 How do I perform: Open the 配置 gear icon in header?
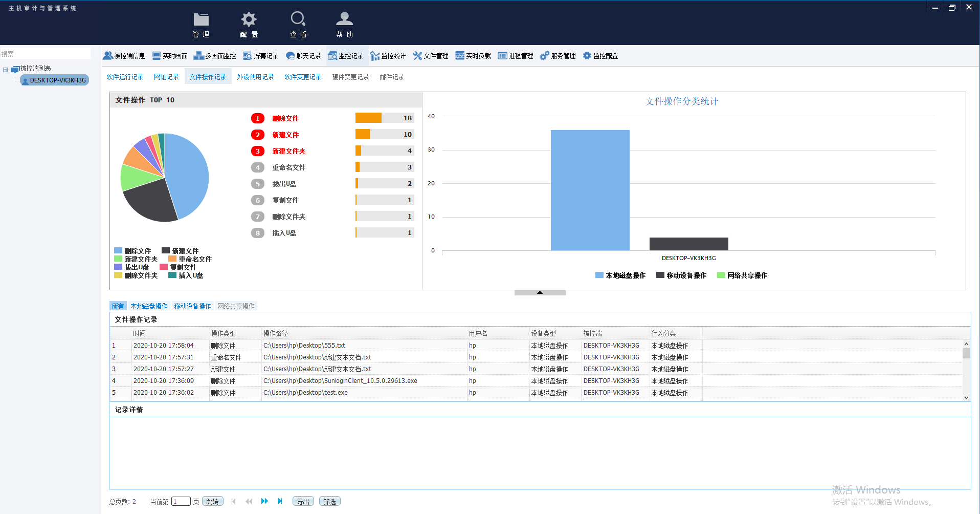point(249,20)
